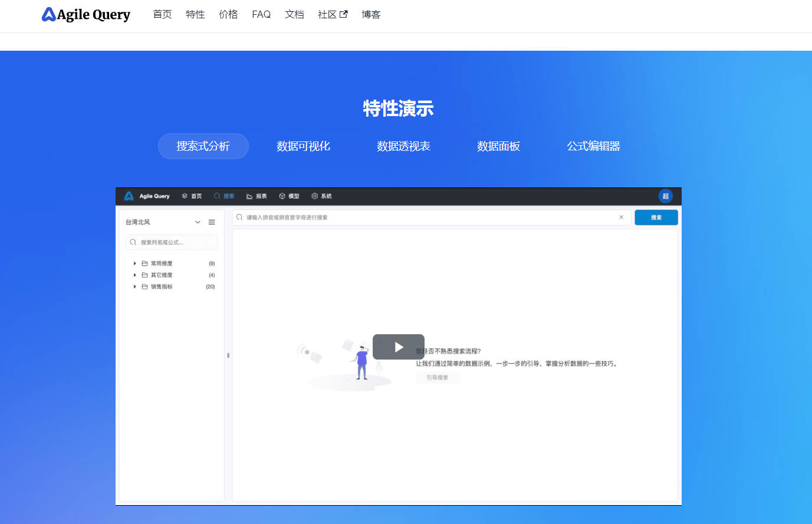Screen dimensions: 812x524
Task: Switch to the 数据可视化 tab
Action: 303,146
